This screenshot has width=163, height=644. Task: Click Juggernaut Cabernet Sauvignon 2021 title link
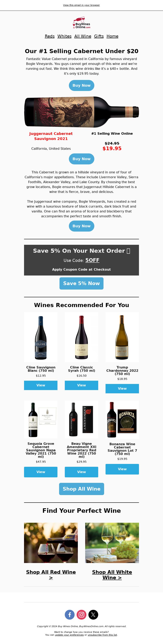51,136
